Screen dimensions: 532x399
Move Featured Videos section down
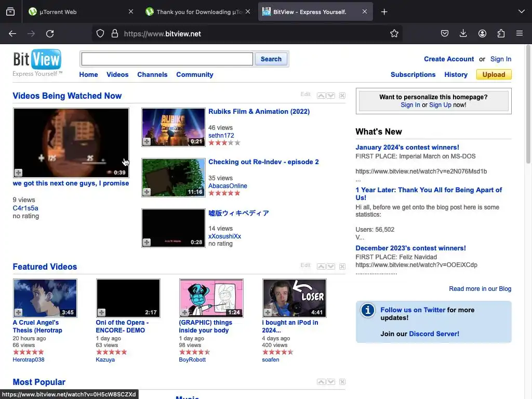pyautogui.click(x=331, y=267)
